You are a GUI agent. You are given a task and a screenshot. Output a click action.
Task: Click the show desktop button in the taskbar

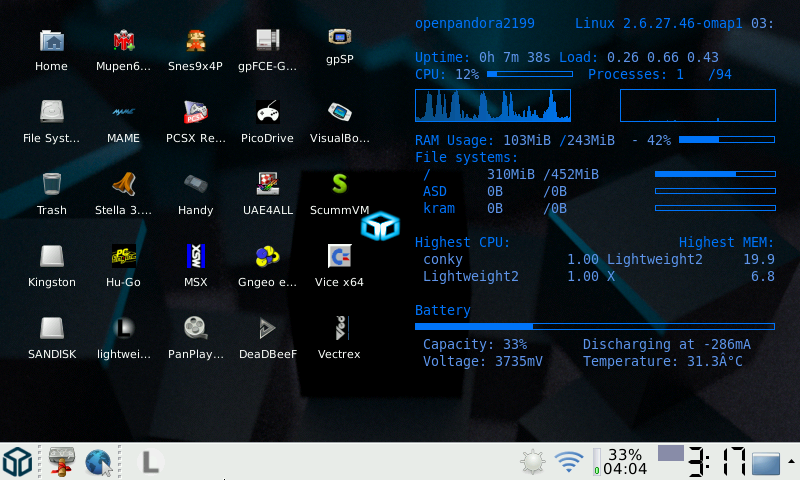pyautogui.click(x=766, y=463)
